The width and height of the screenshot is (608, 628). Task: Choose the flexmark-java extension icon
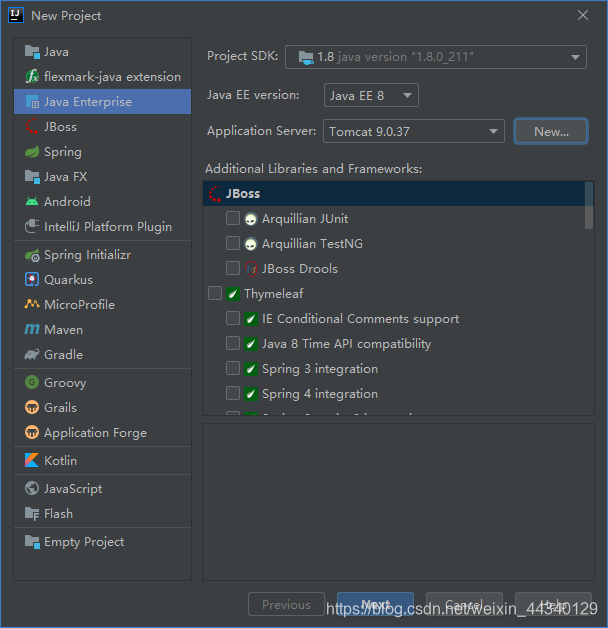(32, 76)
